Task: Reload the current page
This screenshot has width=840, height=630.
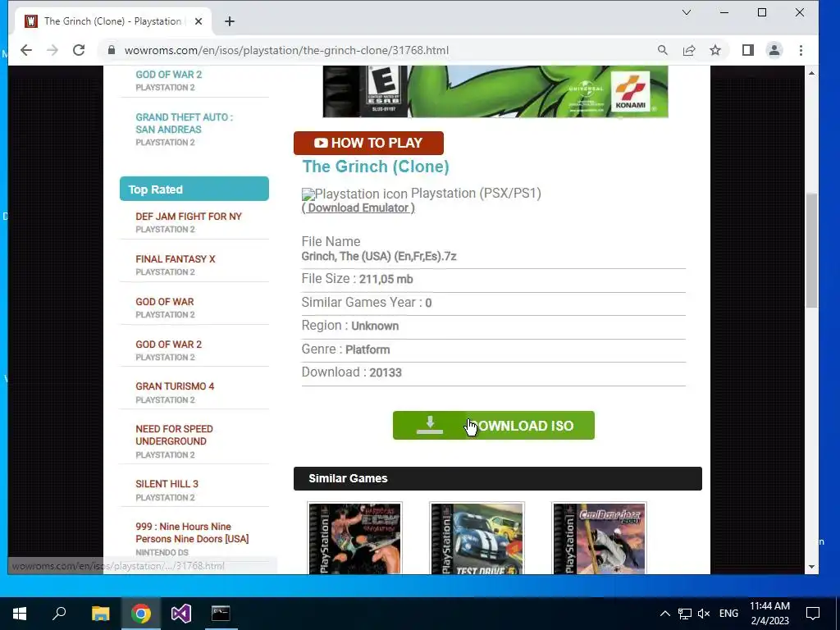Action: [x=79, y=50]
